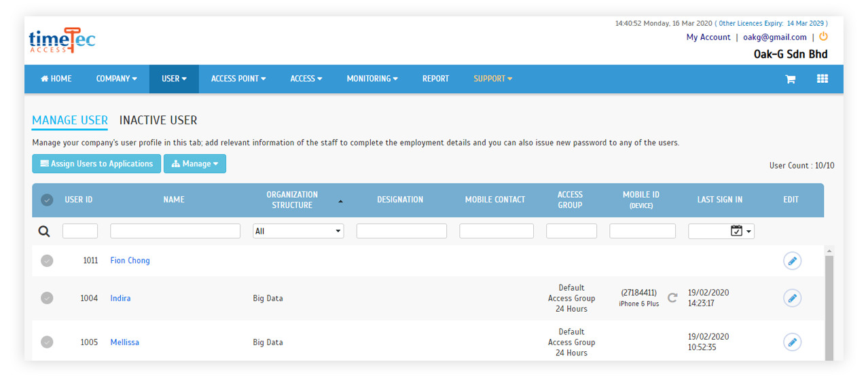Click the Name filter field
Screen dimensions: 868x377
coord(175,232)
